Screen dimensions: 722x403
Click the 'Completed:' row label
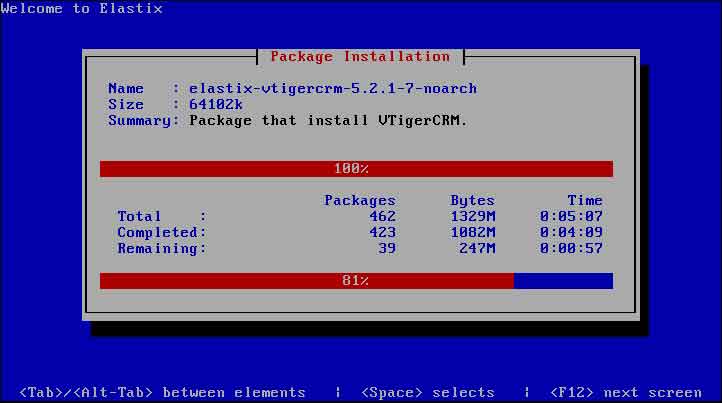tap(162, 232)
